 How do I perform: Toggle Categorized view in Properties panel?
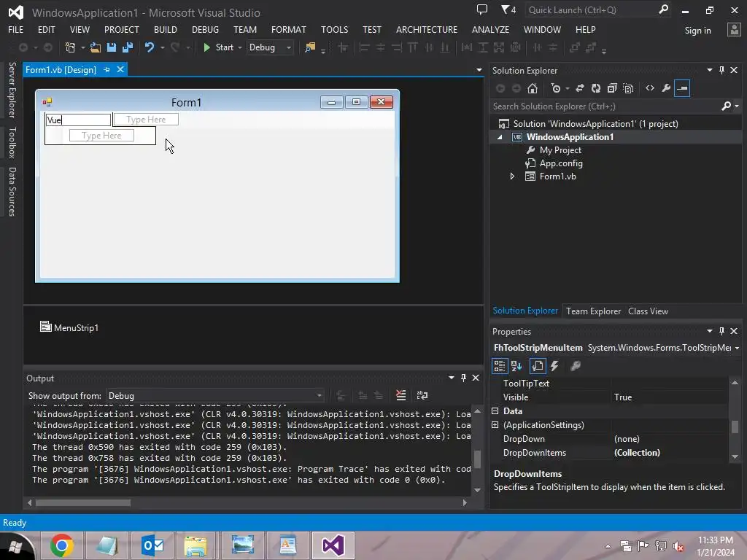499,366
